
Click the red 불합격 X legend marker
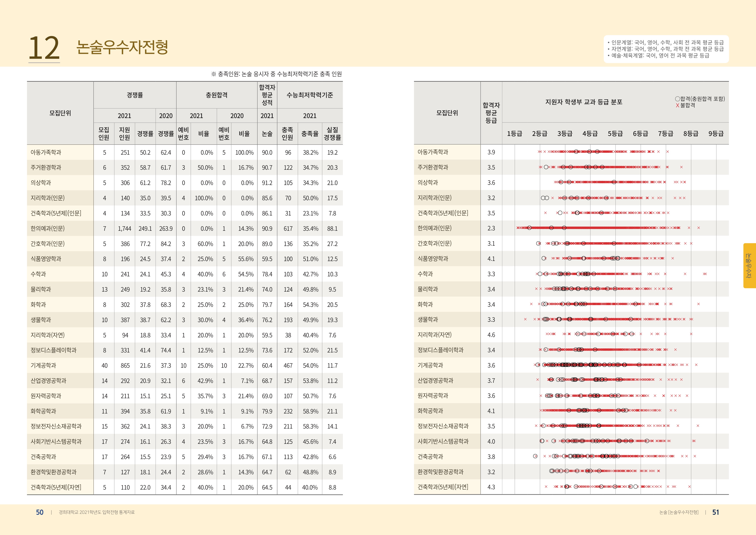(677, 105)
